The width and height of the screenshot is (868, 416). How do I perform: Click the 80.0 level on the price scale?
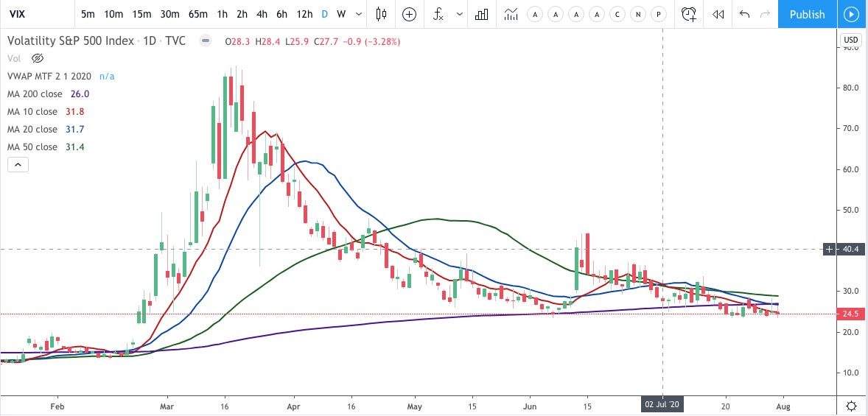[x=850, y=88]
